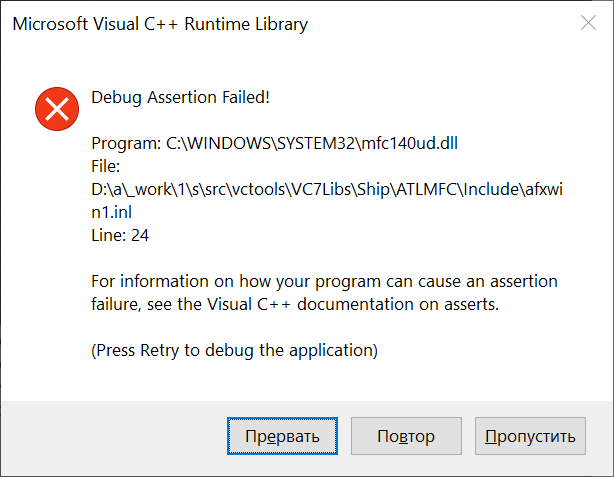Click the gray footer left of Прервать
Viewport: 614px width, 477px height.
[x=114, y=436]
